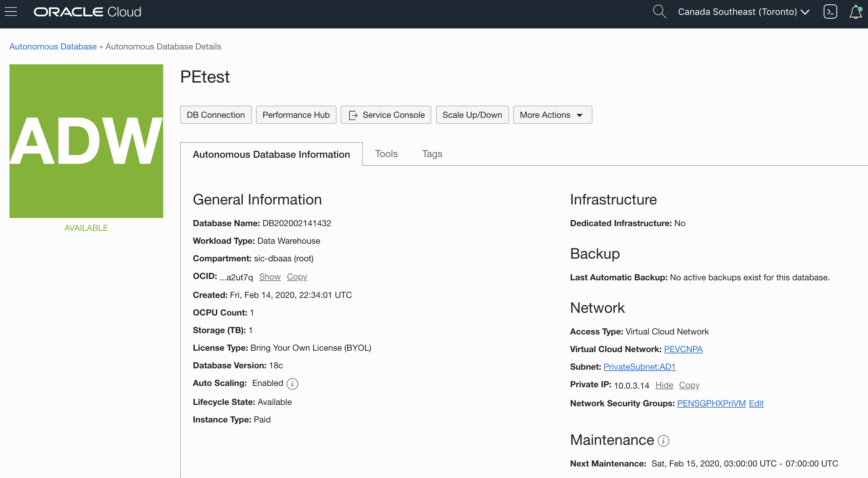Open the More Actions menu
Viewport: 868px width, 478px height.
click(552, 115)
